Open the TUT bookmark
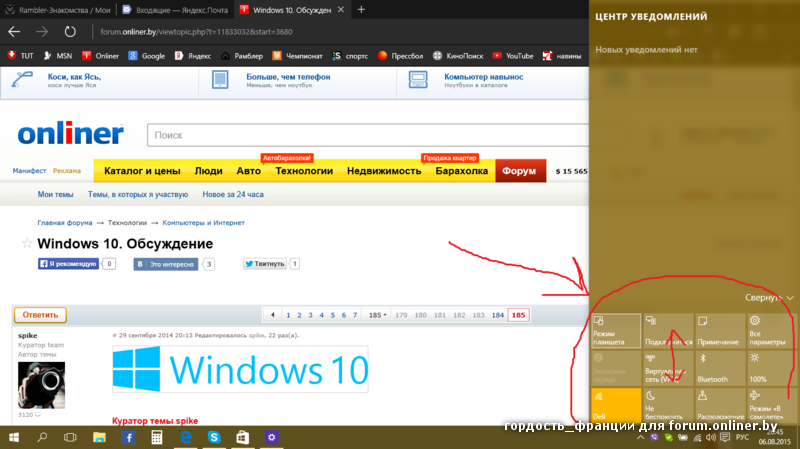Viewport: 800px width, 449px height. 20,56
